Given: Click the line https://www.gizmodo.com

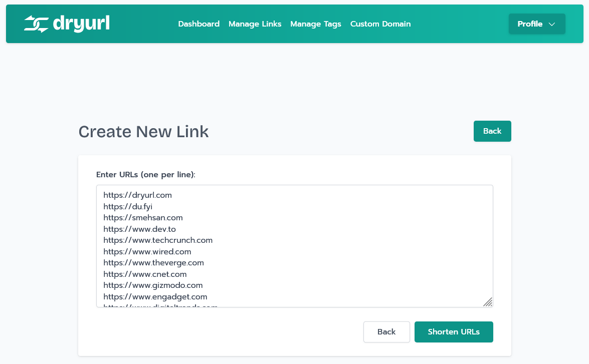Looking at the screenshot, I should click(x=153, y=285).
